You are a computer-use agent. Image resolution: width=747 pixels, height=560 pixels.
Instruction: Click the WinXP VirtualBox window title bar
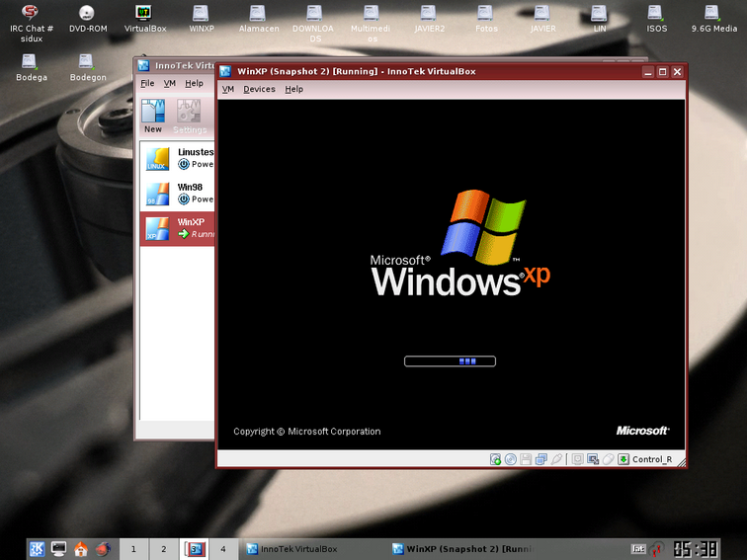429,71
